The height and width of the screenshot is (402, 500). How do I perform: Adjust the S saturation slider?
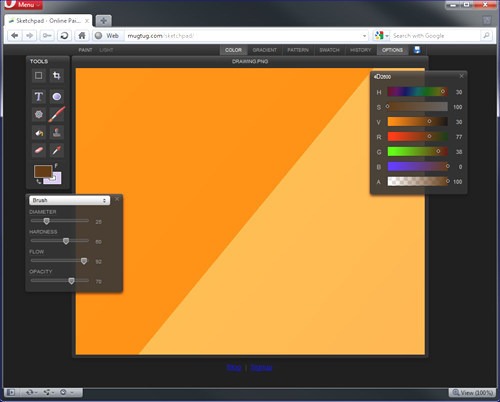pos(417,107)
